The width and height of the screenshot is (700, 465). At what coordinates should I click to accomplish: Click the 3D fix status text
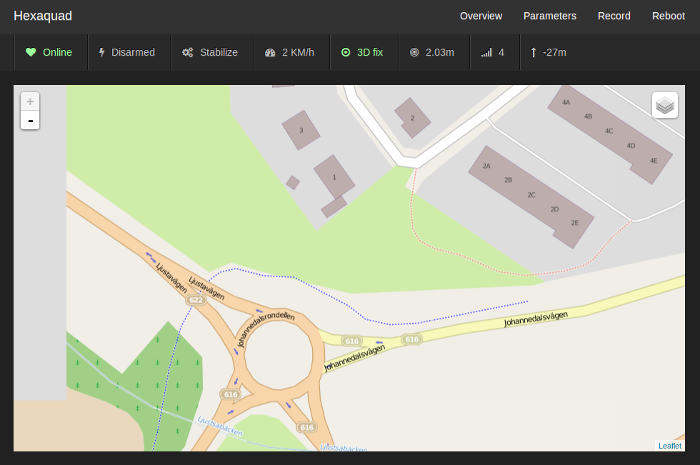370,52
